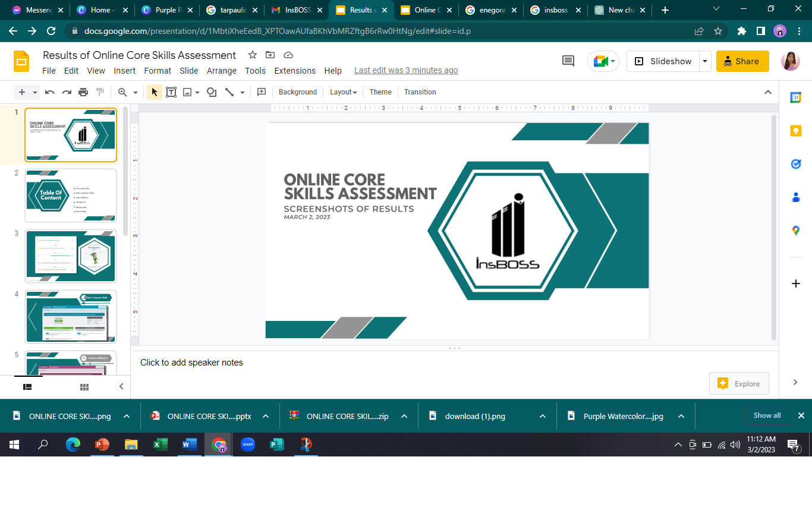The image size is (812, 526).
Task: Select the Text box tool
Action: 171,92
